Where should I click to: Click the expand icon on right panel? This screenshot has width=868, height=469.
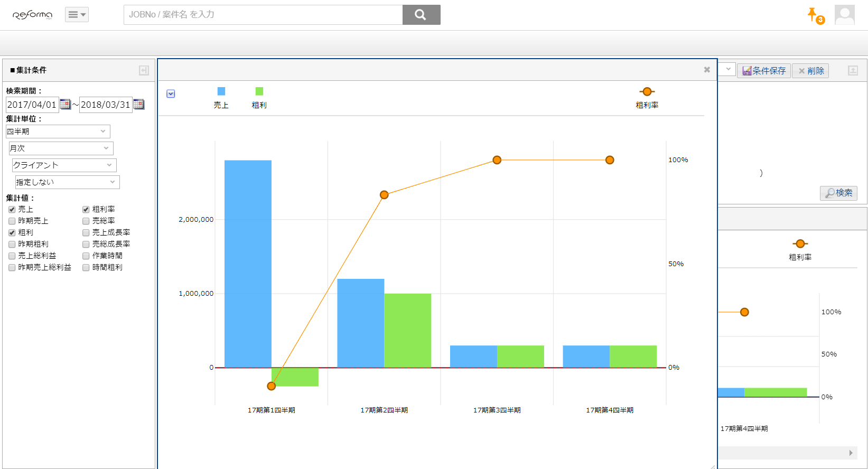(853, 70)
